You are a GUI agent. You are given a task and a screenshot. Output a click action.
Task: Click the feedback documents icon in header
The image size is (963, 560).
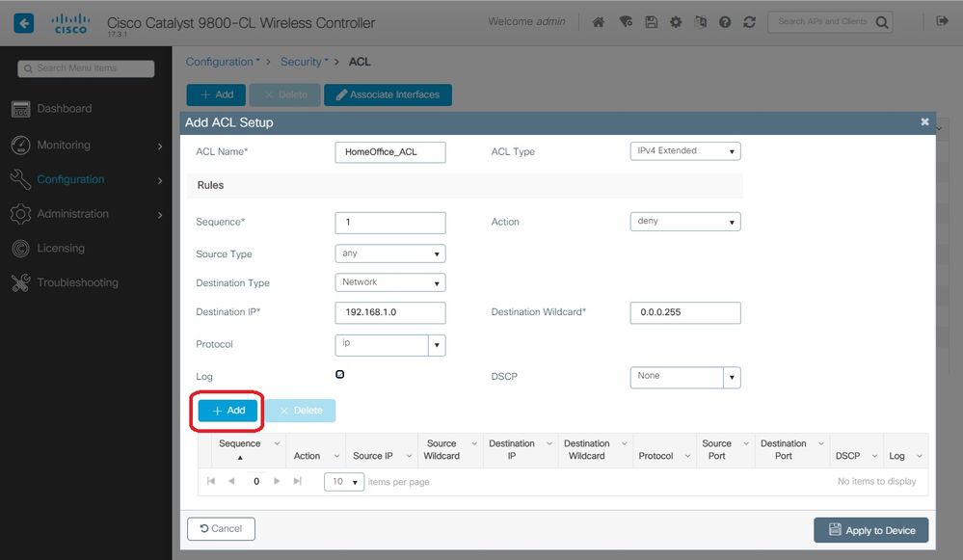pyautogui.click(x=700, y=22)
